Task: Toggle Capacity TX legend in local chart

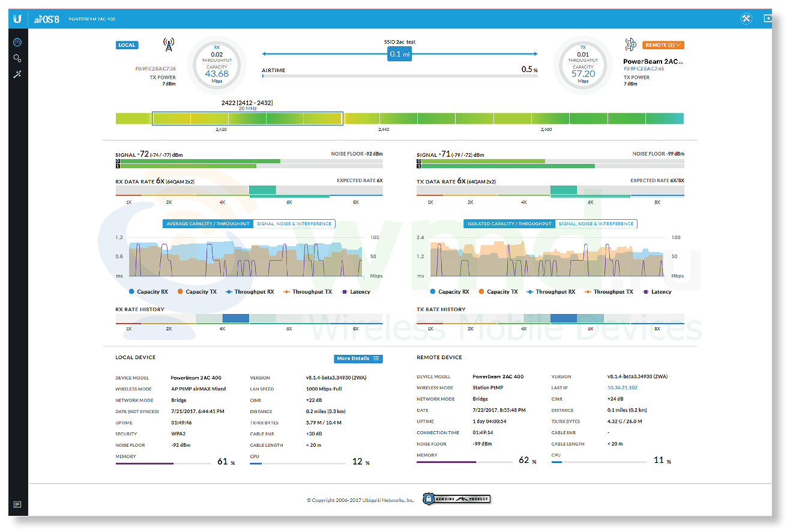Action: point(197,292)
